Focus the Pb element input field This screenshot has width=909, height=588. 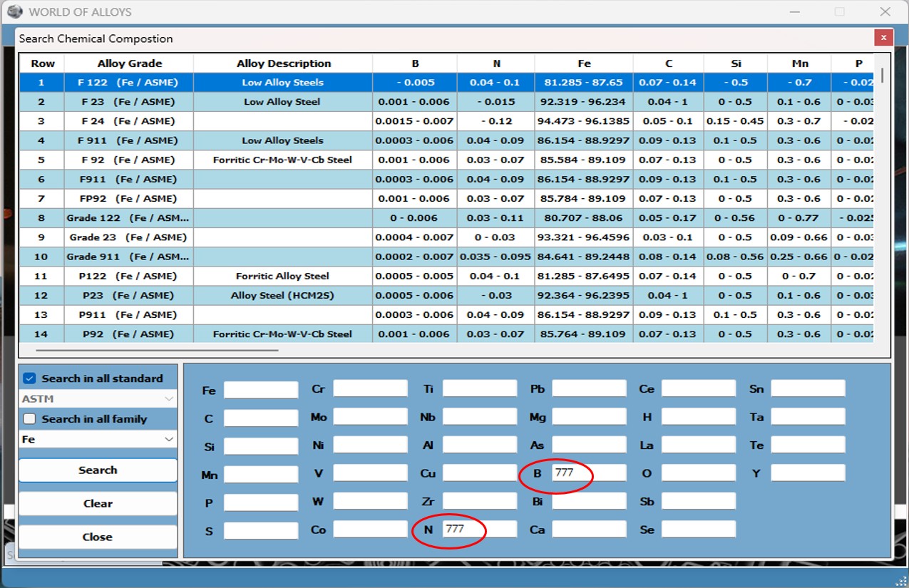tap(589, 388)
